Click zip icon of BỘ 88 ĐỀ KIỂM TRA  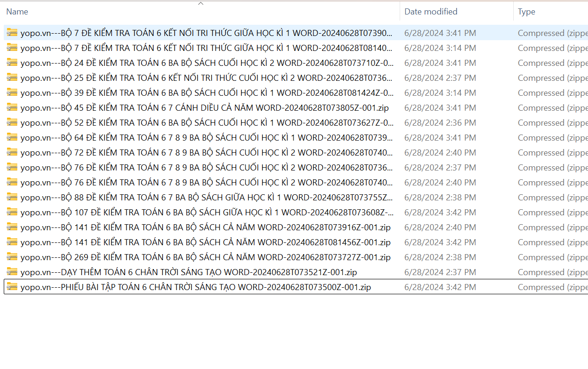point(12,198)
